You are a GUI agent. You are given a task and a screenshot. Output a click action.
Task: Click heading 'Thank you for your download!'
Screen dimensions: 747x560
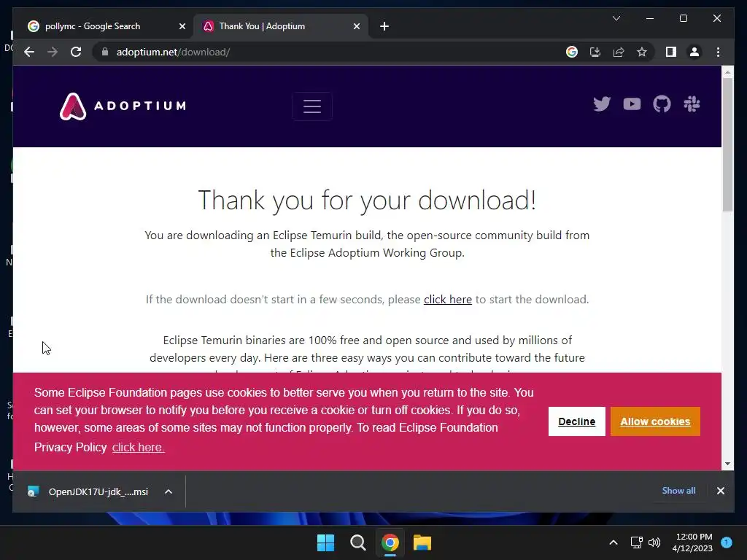click(x=367, y=200)
